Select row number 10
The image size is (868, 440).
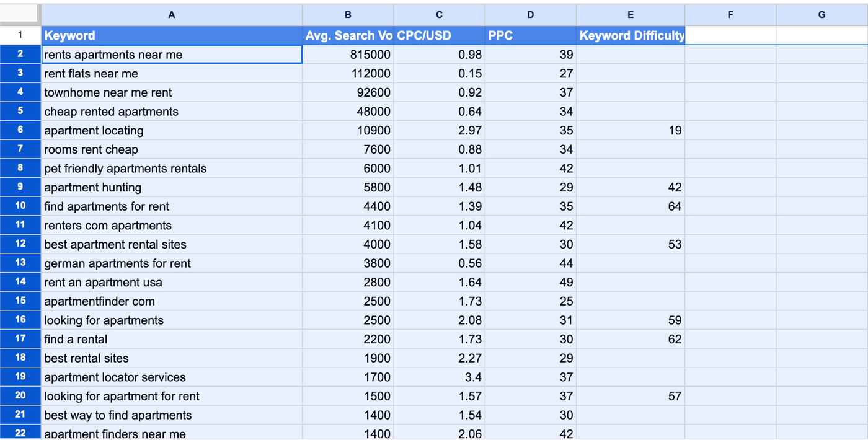coord(19,206)
